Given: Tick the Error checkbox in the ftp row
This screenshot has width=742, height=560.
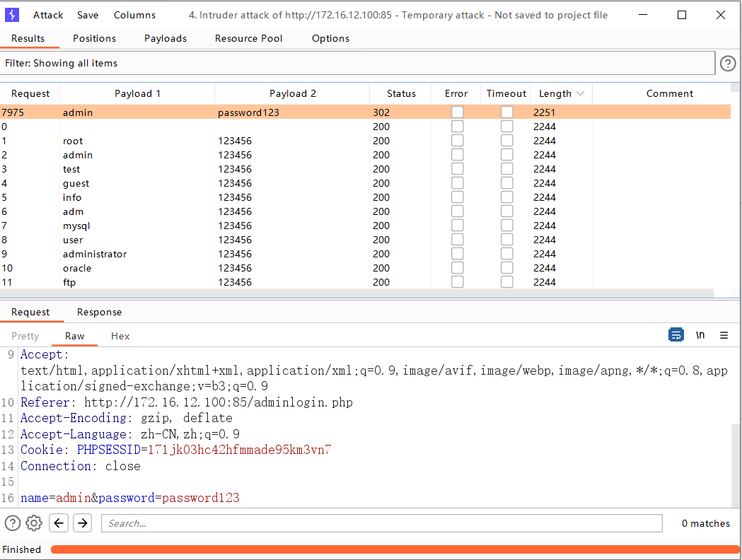Looking at the screenshot, I should (x=457, y=282).
